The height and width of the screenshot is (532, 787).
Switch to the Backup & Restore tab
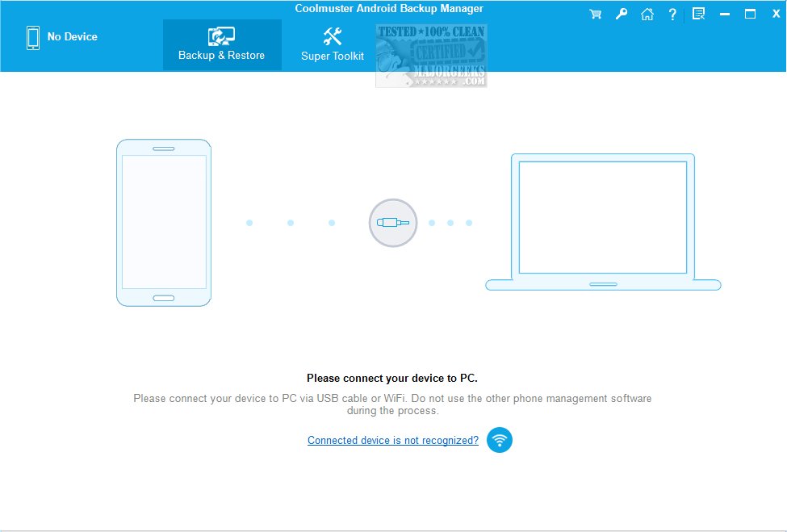coord(222,44)
